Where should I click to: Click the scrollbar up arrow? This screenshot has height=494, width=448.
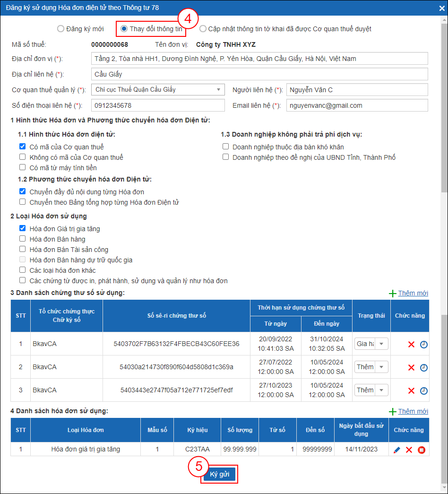444,20
